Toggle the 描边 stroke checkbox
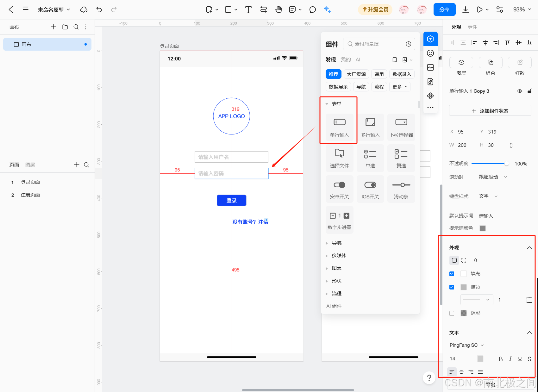Screen dimensions: 538x392 click(452, 287)
